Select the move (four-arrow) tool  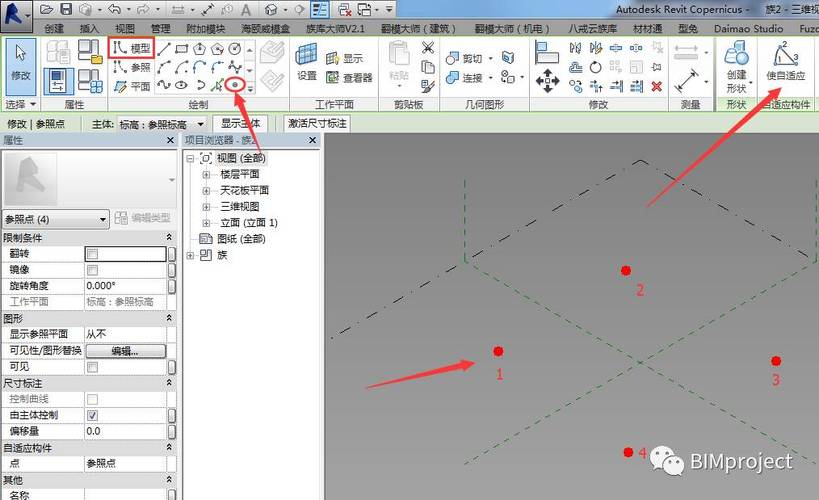(x=547, y=82)
